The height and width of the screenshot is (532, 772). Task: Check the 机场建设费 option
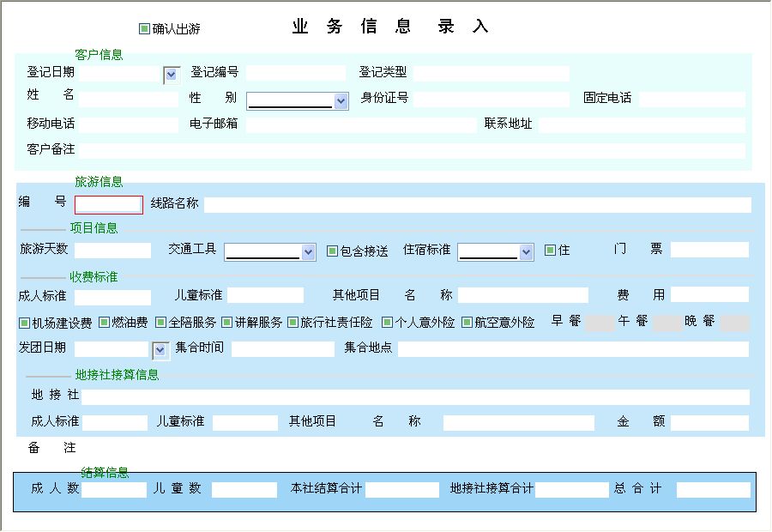24,323
